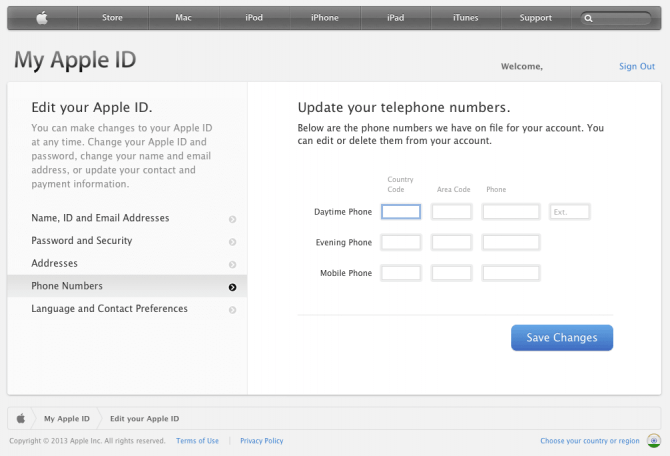Click arrow icon beside Language and Contact Preferences

click(232, 310)
